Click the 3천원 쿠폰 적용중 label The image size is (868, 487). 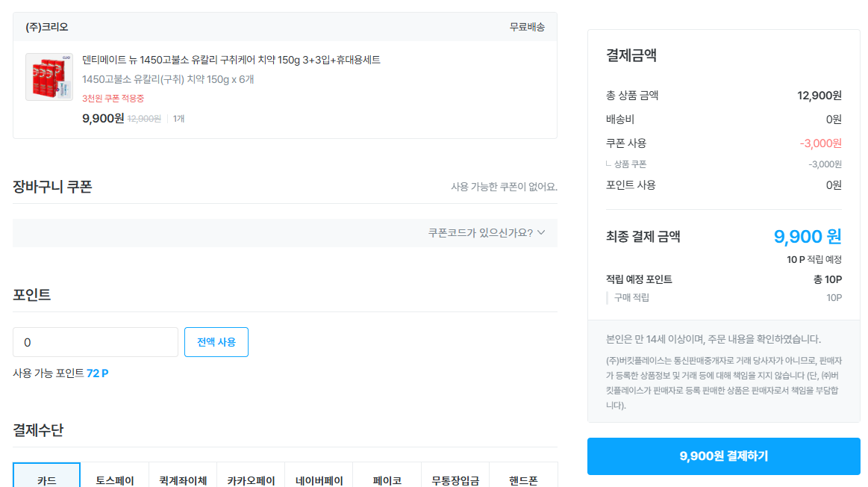113,99
